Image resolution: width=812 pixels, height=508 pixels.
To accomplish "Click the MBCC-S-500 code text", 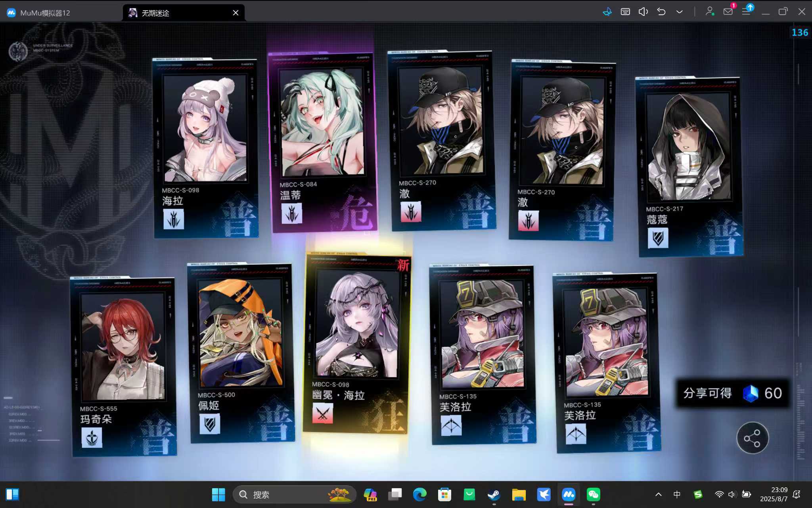I will [x=216, y=395].
